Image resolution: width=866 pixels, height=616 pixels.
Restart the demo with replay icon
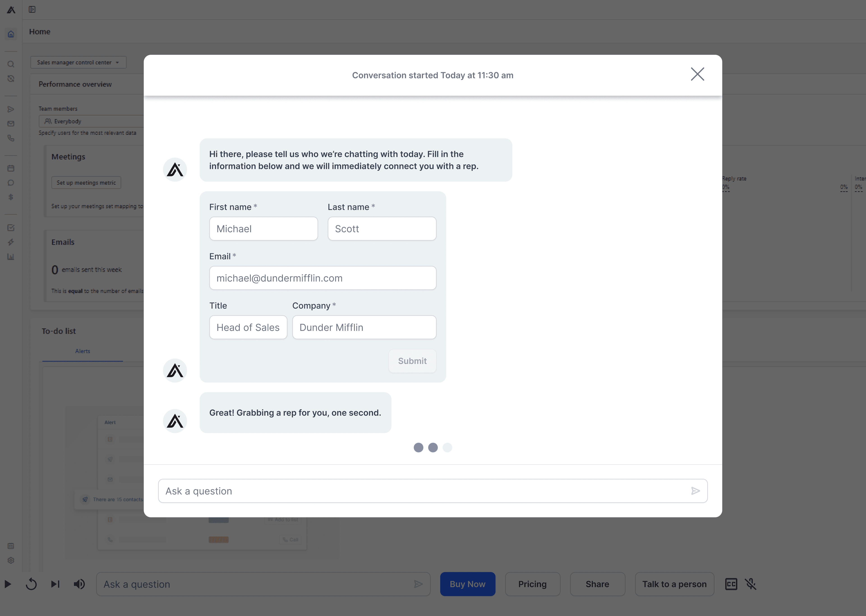tap(31, 584)
